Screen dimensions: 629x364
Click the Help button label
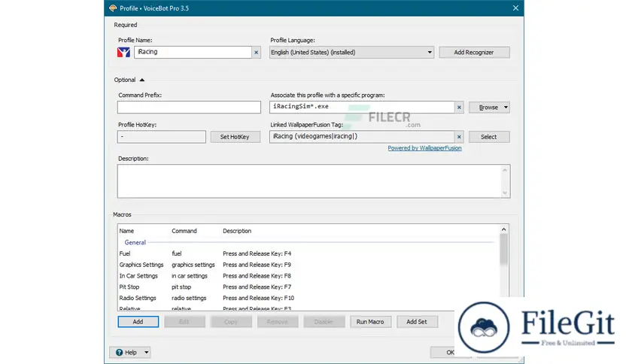(131, 353)
